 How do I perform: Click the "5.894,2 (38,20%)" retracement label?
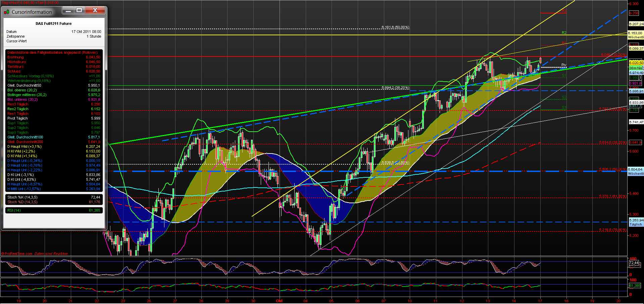click(395, 87)
